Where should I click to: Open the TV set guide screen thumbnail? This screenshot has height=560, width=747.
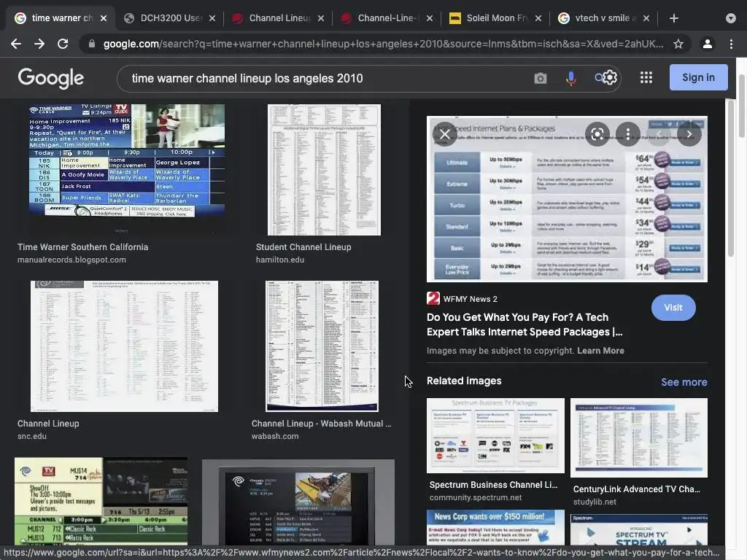[298, 502]
